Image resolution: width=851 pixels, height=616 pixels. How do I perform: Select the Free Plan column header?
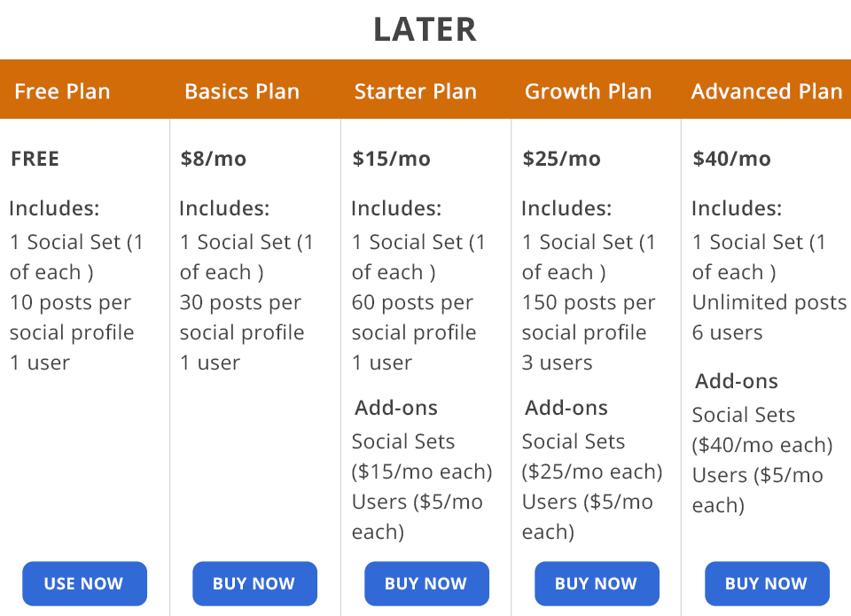(x=62, y=91)
